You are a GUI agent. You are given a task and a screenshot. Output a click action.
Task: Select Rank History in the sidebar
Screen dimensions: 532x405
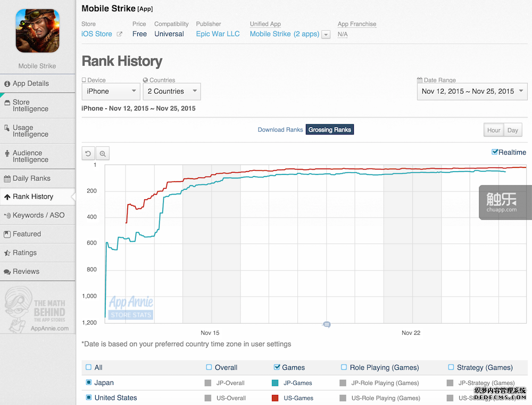(x=37, y=197)
